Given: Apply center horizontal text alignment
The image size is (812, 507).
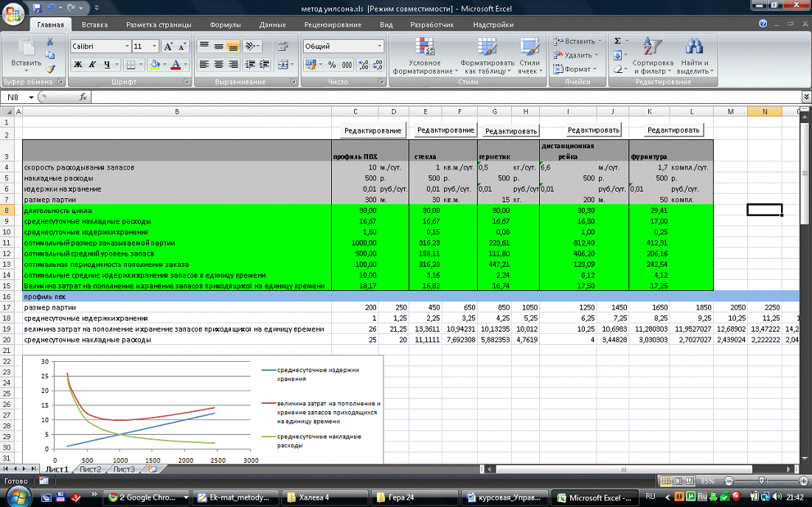Looking at the screenshot, I should (218, 64).
